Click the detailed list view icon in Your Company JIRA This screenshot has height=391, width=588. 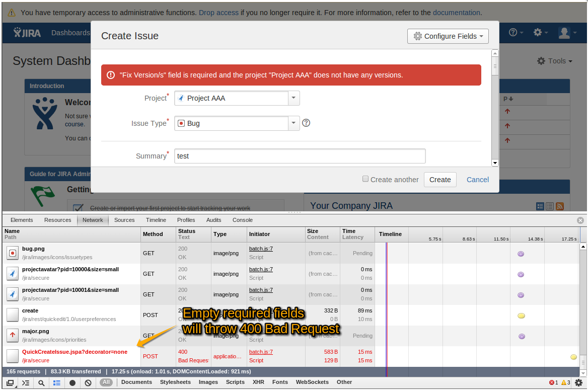coord(550,206)
